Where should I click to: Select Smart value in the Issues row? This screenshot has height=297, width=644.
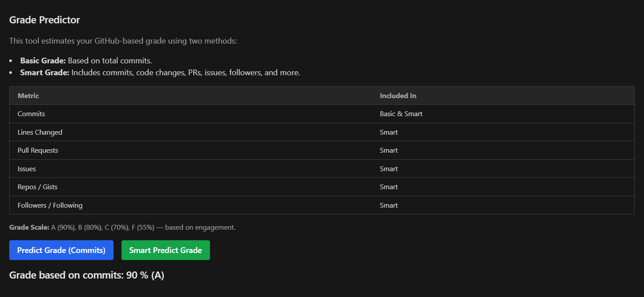coord(389,169)
